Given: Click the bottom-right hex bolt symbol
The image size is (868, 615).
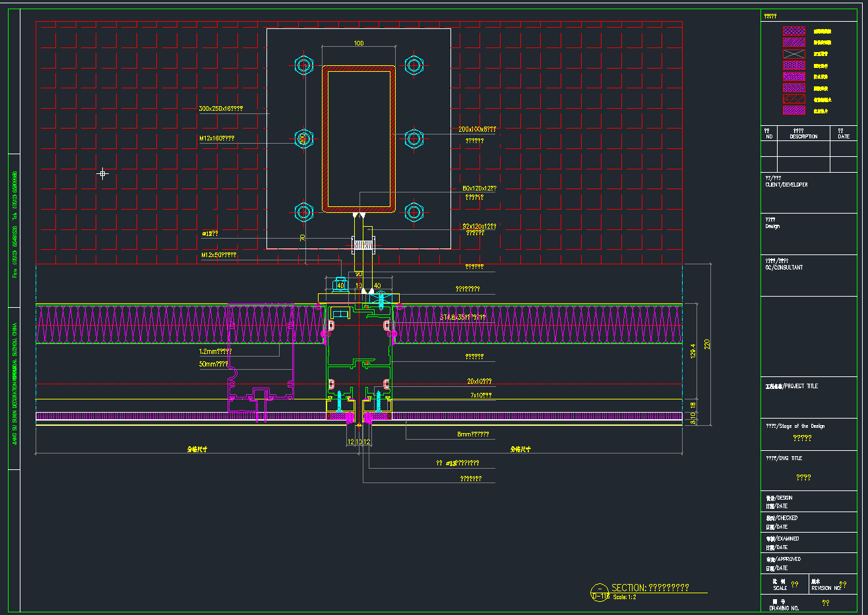Looking at the screenshot, I should click(x=414, y=212).
